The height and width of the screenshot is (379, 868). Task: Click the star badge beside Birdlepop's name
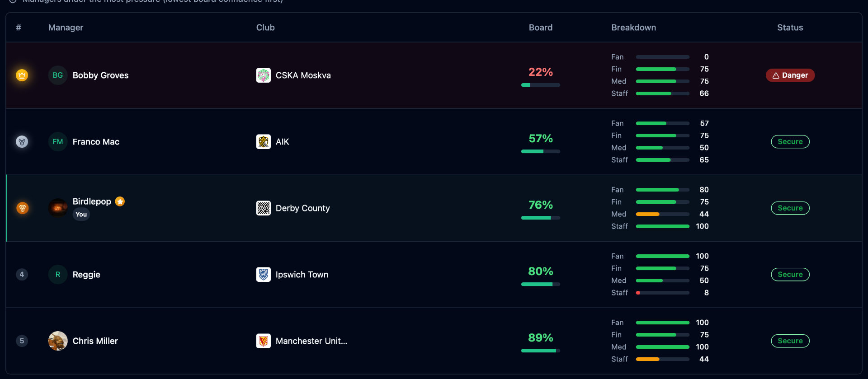coord(119,201)
